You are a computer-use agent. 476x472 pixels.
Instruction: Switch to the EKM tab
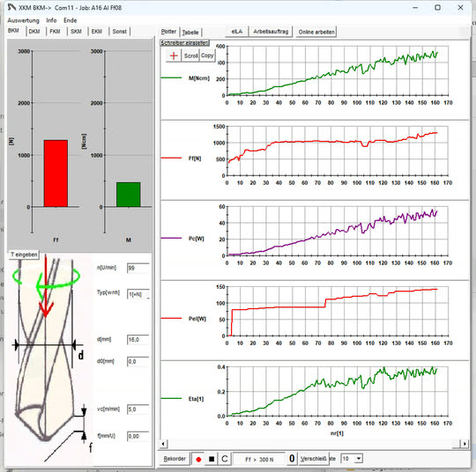(x=97, y=31)
